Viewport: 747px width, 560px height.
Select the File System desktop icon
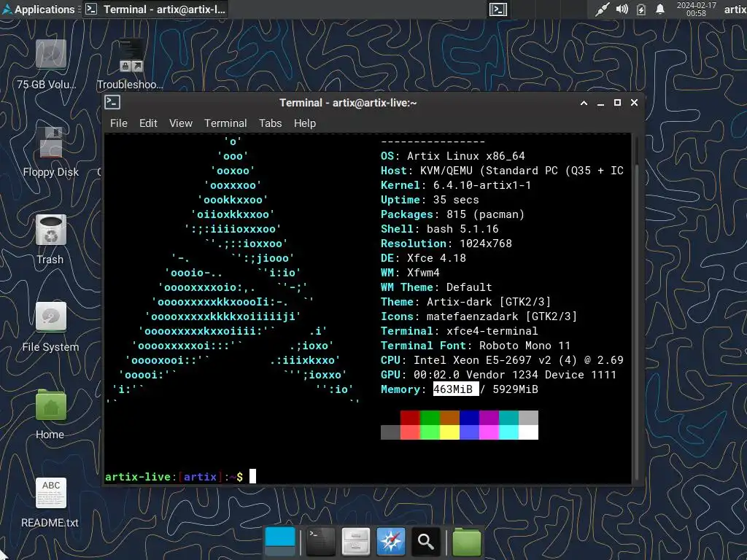(x=50, y=327)
